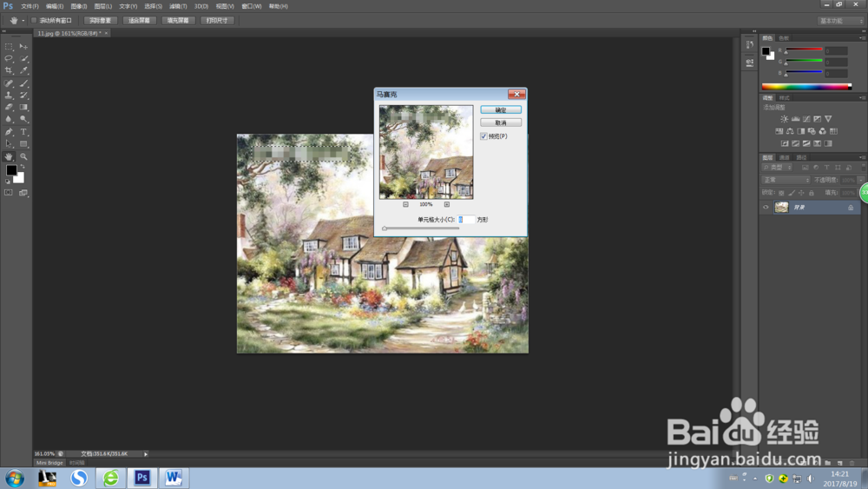868x489 pixels.
Task: Open the 图像(I) menu
Action: click(x=79, y=6)
